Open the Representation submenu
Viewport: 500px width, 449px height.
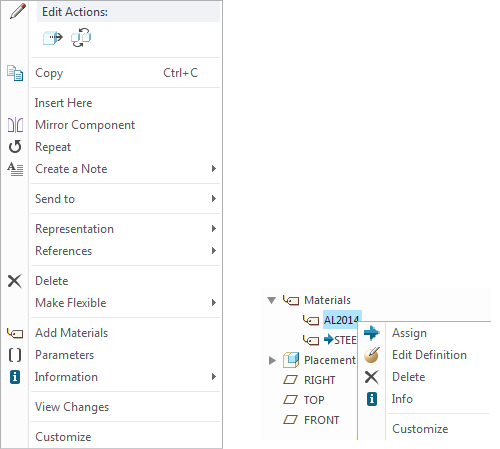pyautogui.click(x=126, y=229)
